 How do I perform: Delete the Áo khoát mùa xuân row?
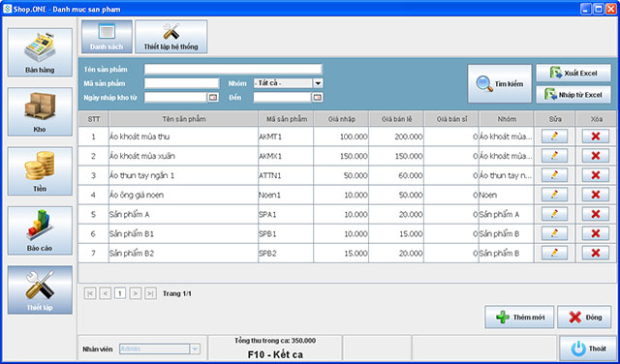596,156
